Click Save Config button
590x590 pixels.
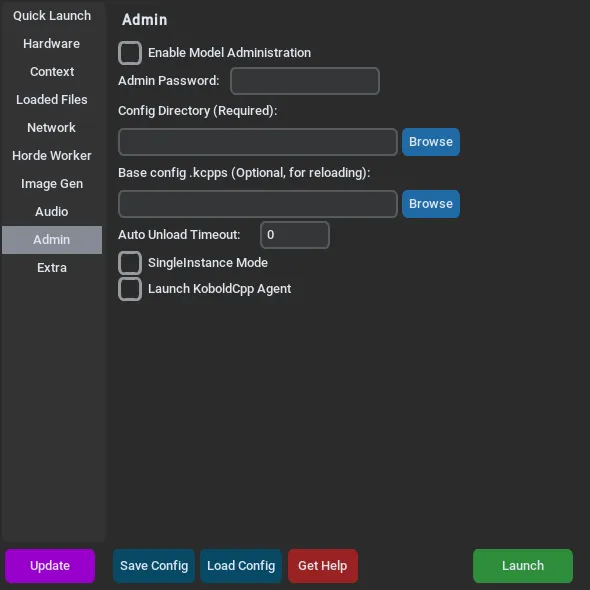click(154, 566)
